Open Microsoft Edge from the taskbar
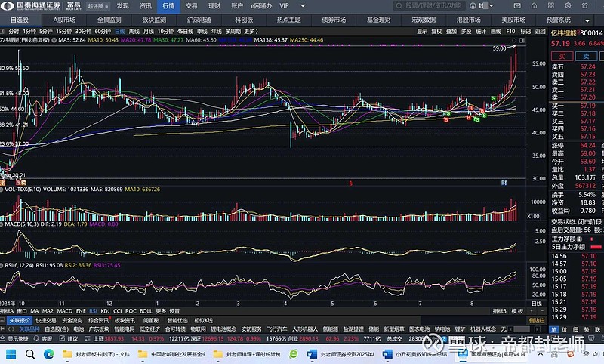Viewport: 604px width, 364px height. (x=48, y=353)
